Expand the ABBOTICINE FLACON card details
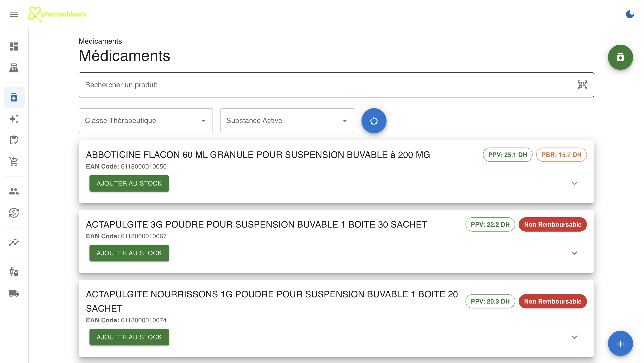644x363 pixels. tap(574, 183)
